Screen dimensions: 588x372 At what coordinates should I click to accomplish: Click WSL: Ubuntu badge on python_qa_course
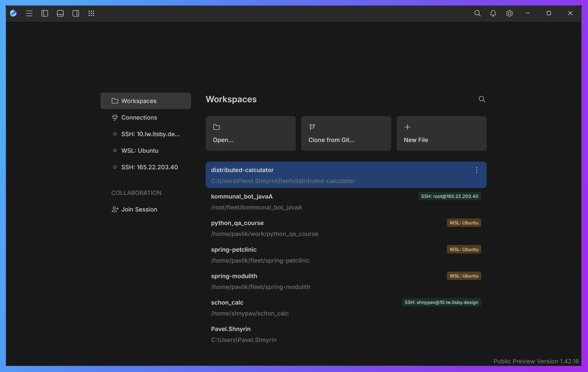[x=464, y=223]
